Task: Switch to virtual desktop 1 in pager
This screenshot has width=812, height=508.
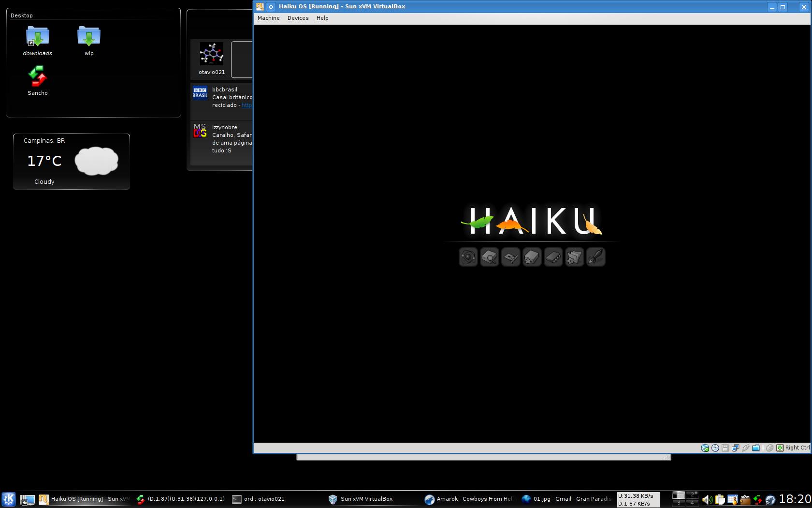Action: click(x=679, y=495)
